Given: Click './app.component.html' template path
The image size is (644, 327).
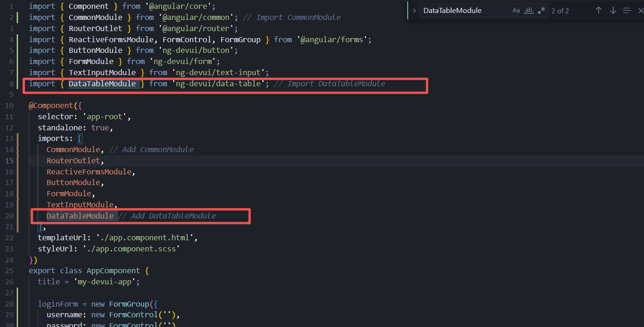Looking at the screenshot, I should (145, 237).
